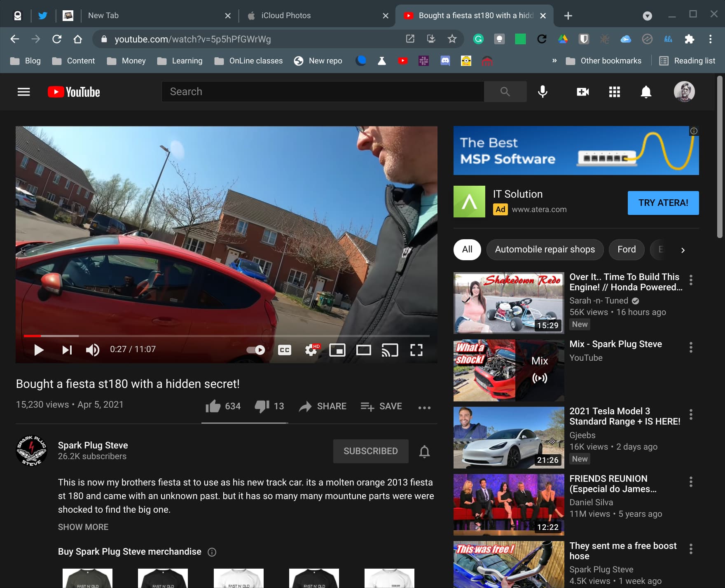
Task: Click the TRY ATERA! button
Action: click(663, 203)
